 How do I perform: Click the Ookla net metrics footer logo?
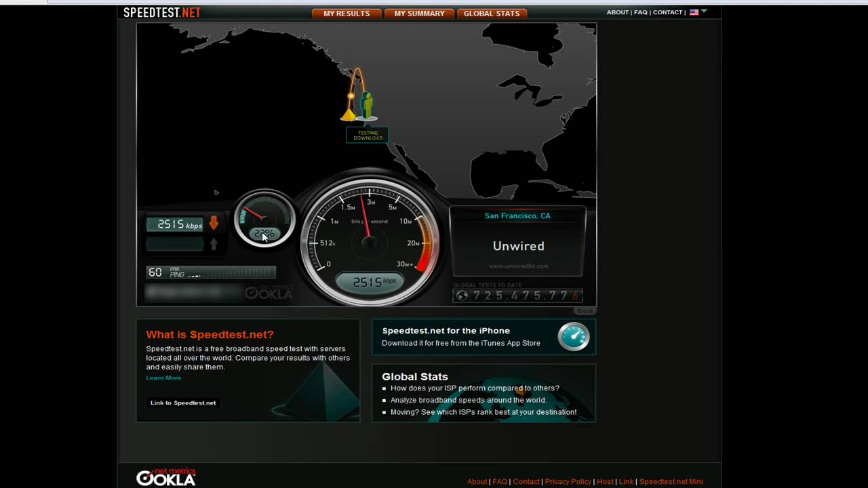166,477
